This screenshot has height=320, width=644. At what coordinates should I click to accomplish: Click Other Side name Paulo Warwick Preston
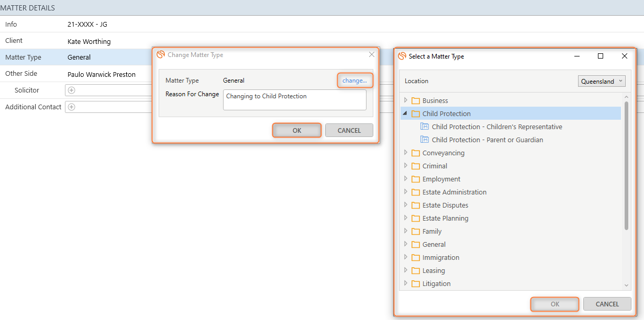pos(102,74)
